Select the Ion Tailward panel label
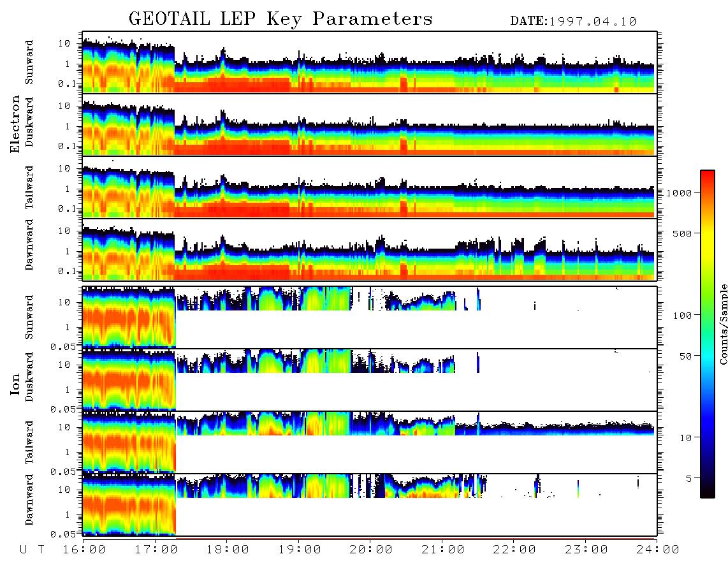Image resolution: width=728 pixels, height=561 pixels. pyautogui.click(x=29, y=442)
